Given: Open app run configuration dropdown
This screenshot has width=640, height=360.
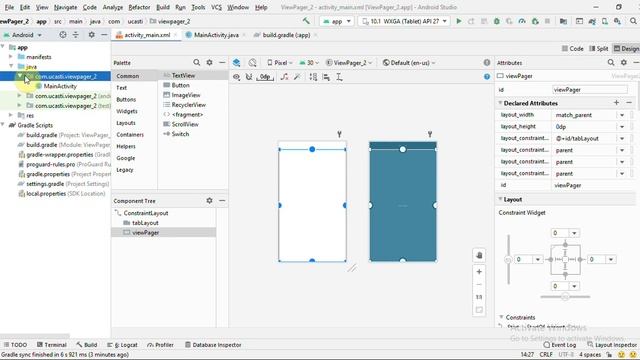Looking at the screenshot, I should coord(337,21).
